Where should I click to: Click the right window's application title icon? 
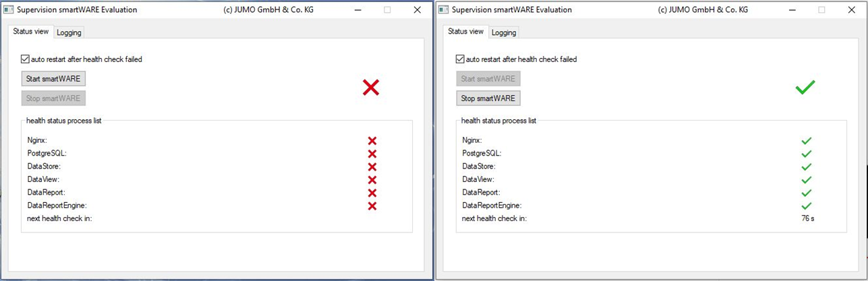click(444, 10)
